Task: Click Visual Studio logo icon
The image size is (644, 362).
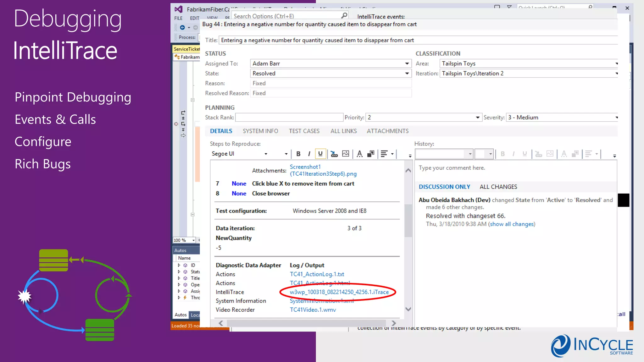Action: click(x=178, y=9)
